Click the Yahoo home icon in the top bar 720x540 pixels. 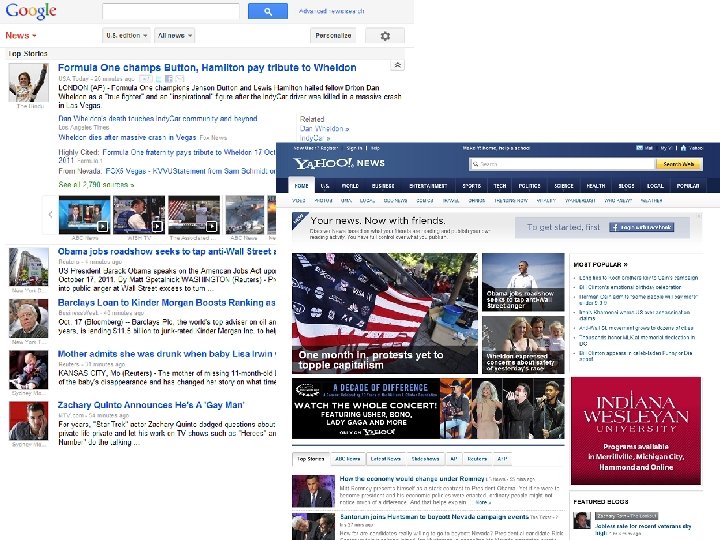683,148
